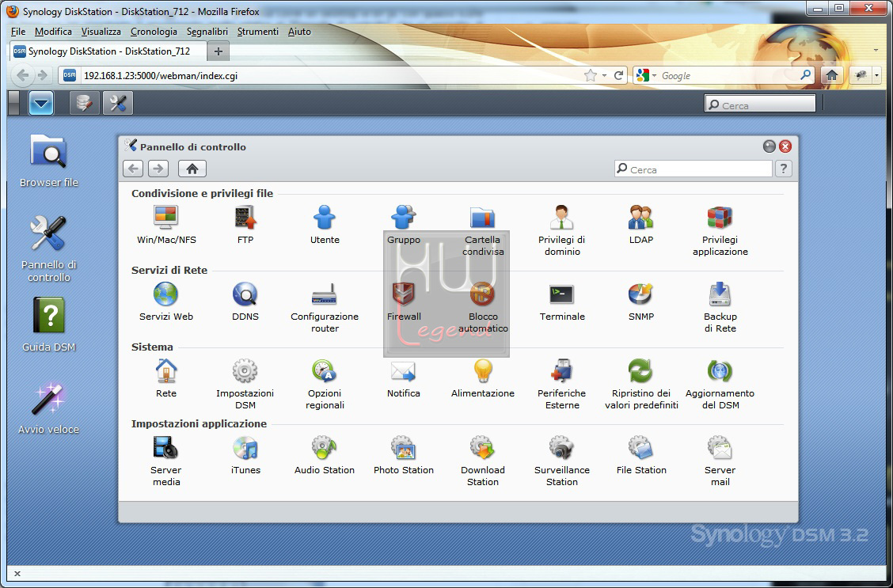Open the Cronologia menu
Viewport: 893px width, 588px height.
(x=154, y=32)
